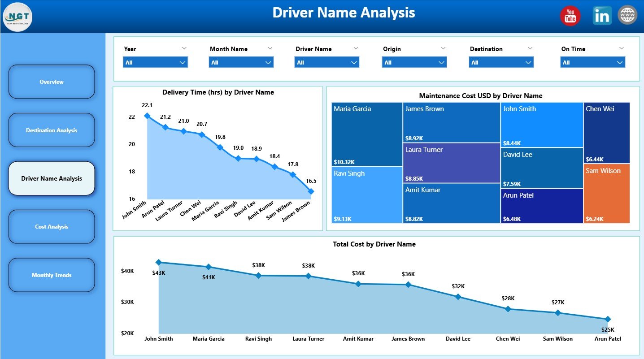Open the Cost Analysis page
Image resolution: width=644 pixels, height=359 pixels.
51,226
